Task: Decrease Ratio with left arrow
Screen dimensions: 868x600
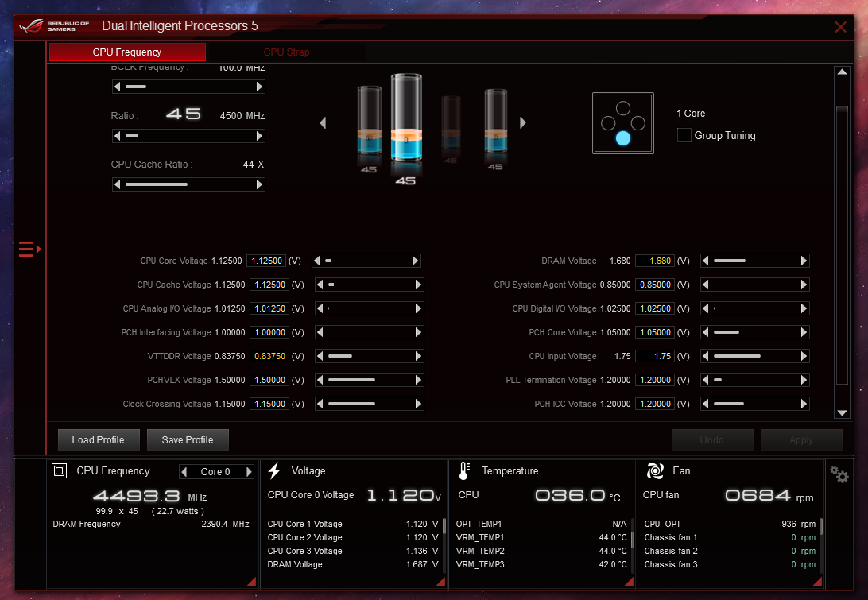Action: 117,136
